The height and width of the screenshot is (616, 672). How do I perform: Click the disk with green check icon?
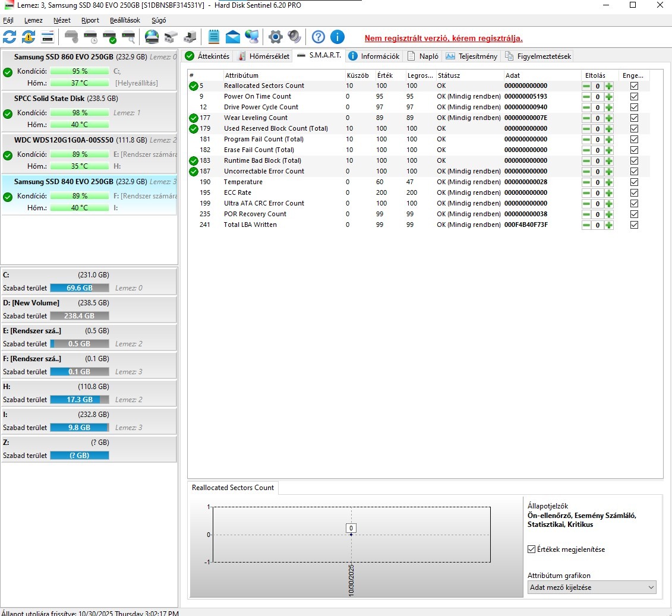pos(110,37)
